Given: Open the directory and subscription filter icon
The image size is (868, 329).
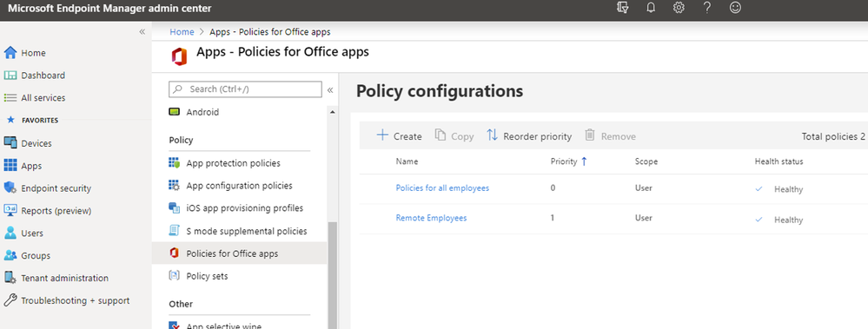Looking at the screenshot, I should [623, 8].
